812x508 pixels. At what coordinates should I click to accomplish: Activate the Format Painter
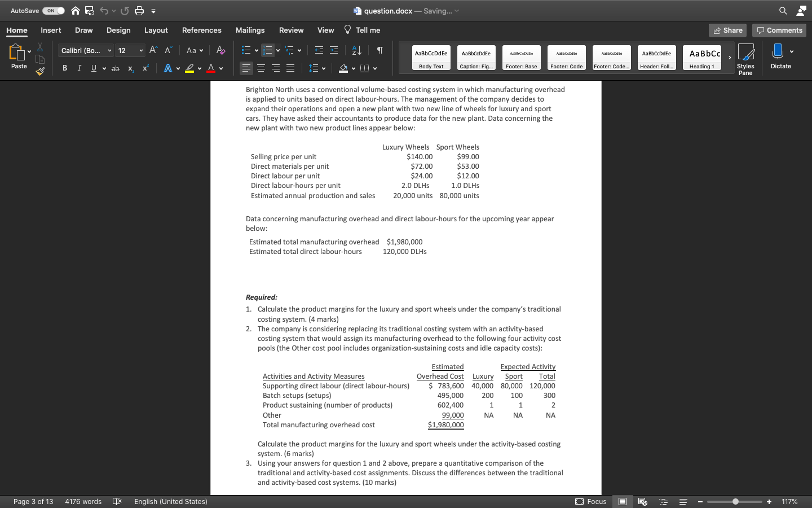(x=40, y=71)
